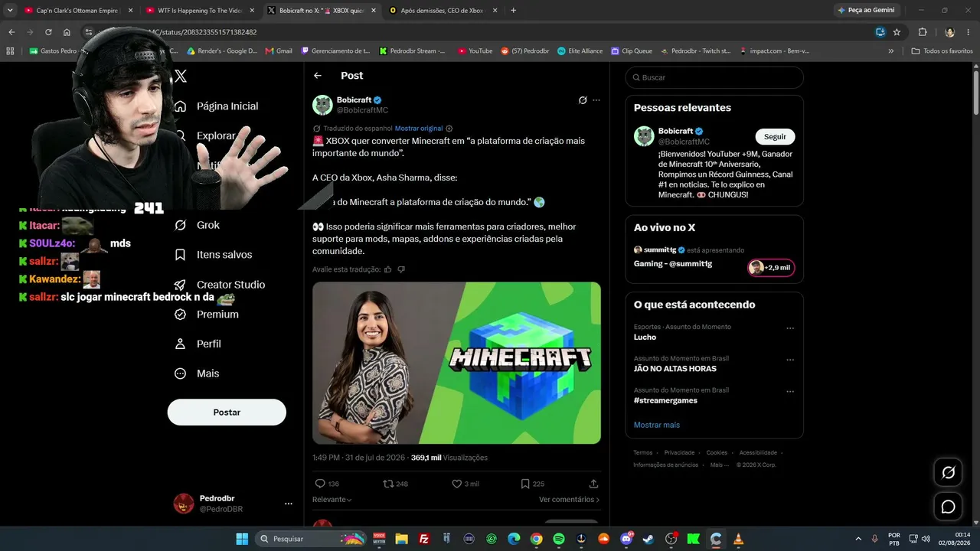Image resolution: width=980 pixels, height=551 pixels.
Task: Click the Postar button
Action: click(227, 412)
